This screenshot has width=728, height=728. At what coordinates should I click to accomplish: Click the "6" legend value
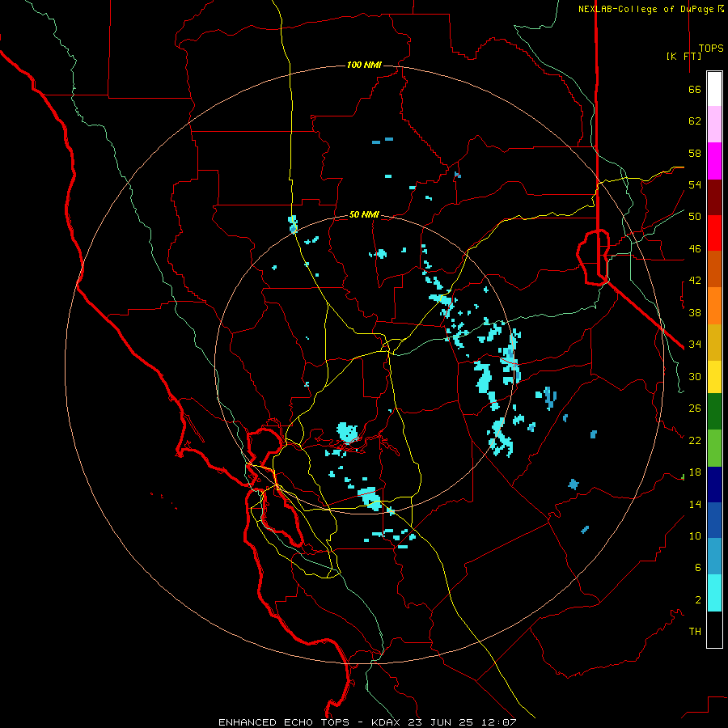(698, 568)
